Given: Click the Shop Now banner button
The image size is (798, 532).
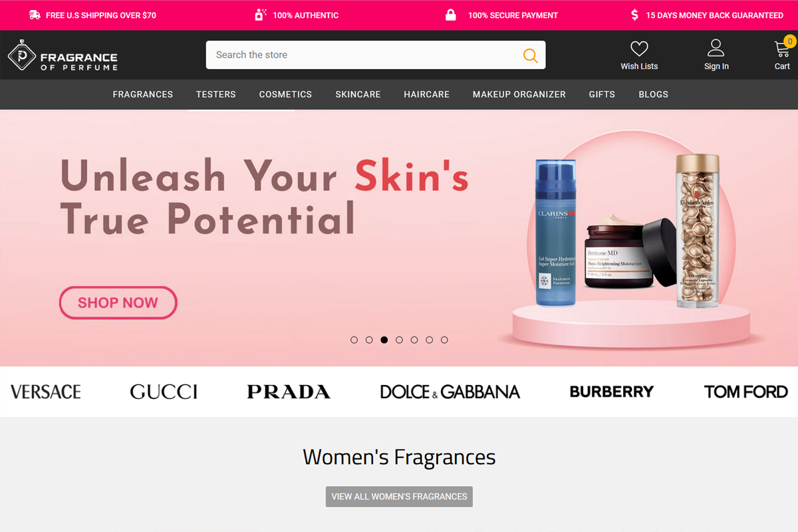Looking at the screenshot, I should [x=118, y=303].
